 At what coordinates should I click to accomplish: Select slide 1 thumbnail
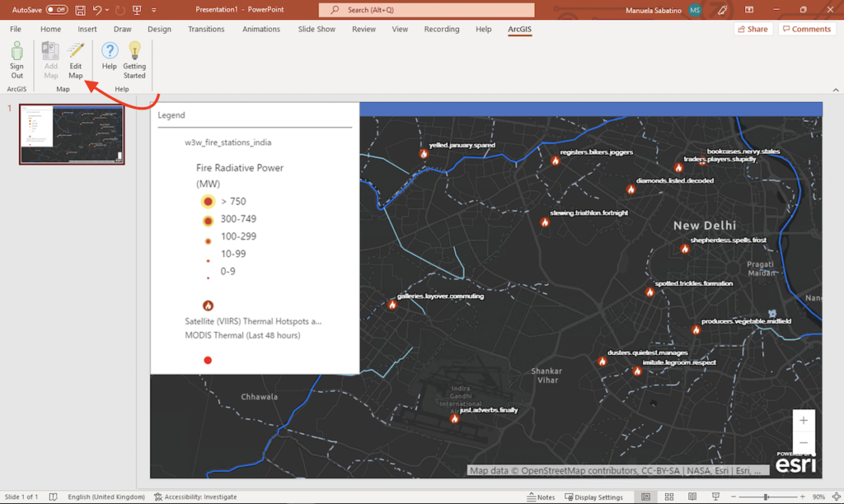[71, 134]
